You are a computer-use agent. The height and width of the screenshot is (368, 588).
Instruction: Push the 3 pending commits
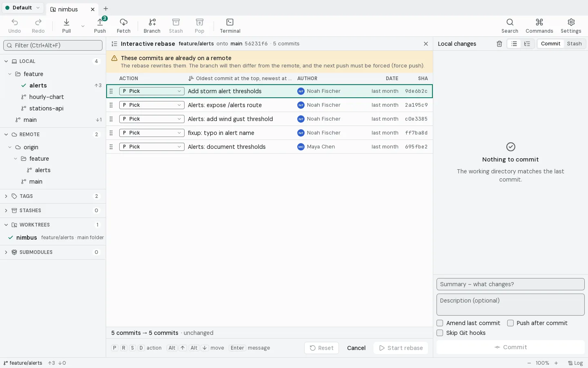tap(100, 26)
